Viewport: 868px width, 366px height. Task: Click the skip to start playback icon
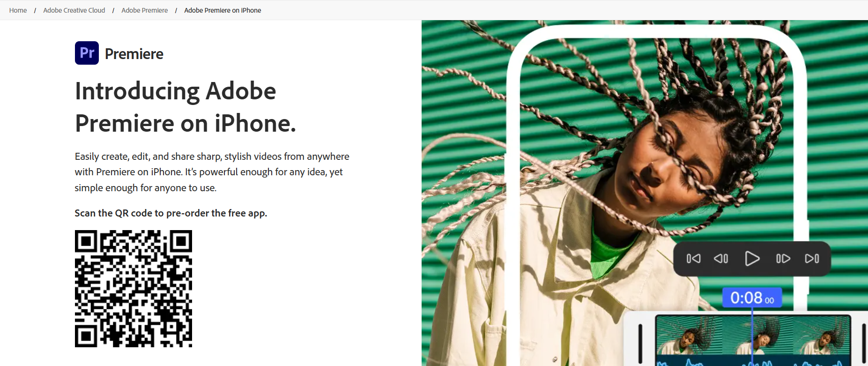pos(693,259)
